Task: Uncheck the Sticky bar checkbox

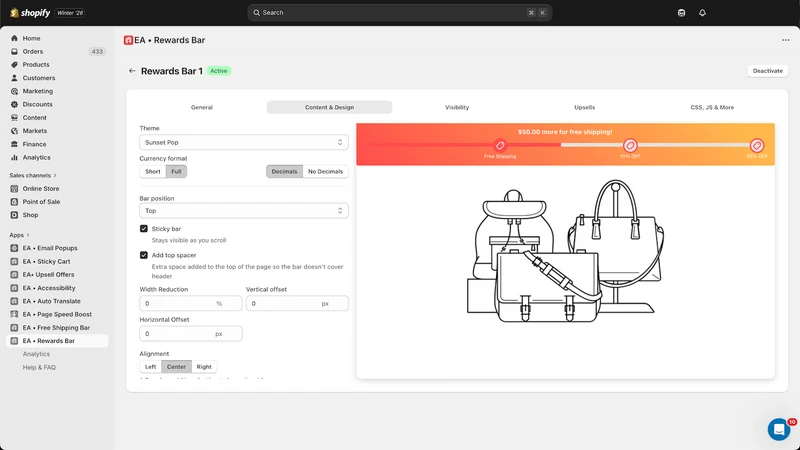Action: pos(144,229)
